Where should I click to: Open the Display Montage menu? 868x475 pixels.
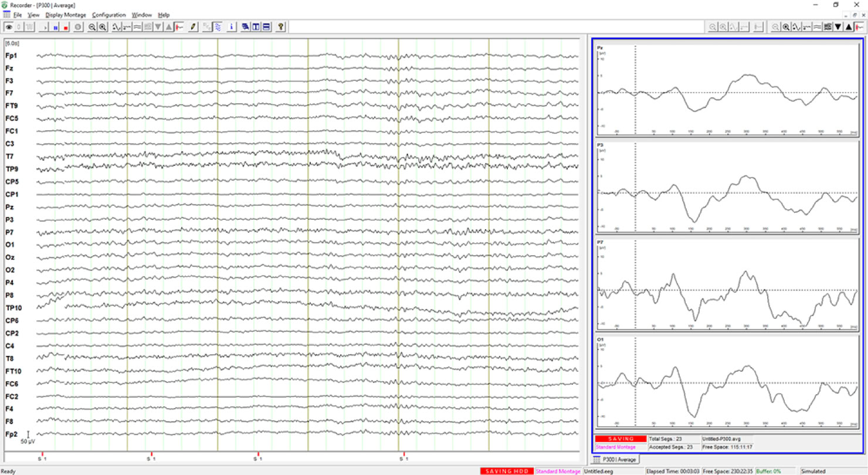66,15
